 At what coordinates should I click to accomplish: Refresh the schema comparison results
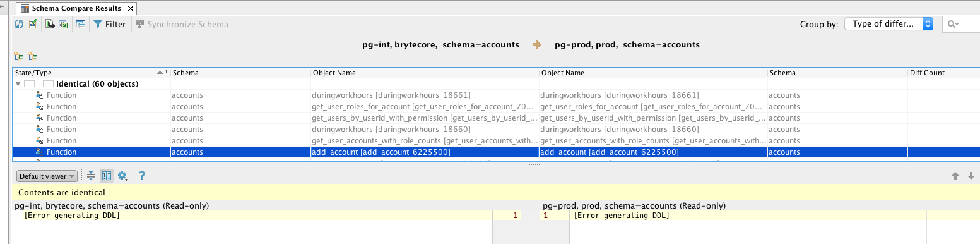click(x=20, y=24)
